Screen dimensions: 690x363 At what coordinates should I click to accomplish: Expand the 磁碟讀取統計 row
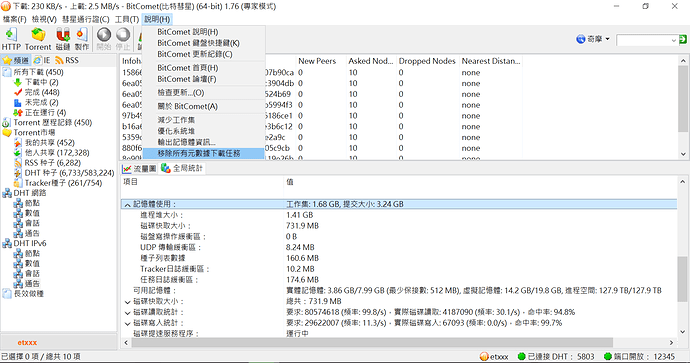tap(127, 313)
